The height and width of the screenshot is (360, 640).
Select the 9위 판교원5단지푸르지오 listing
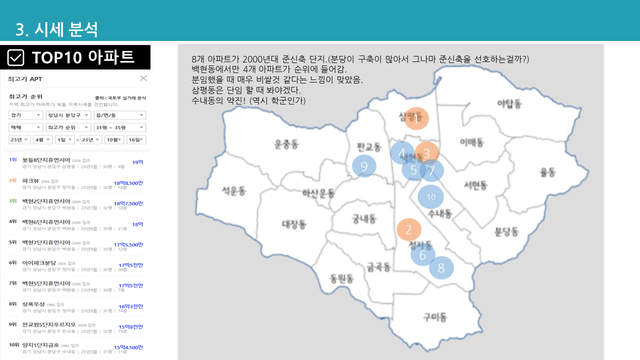[x=76, y=327]
